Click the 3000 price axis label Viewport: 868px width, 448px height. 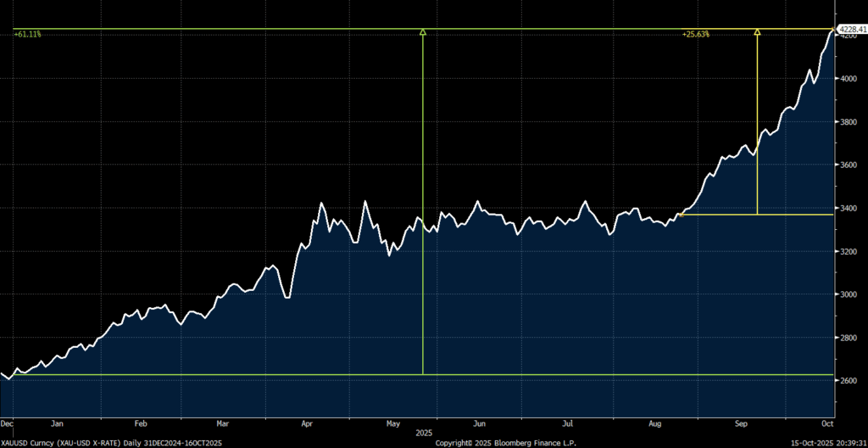point(848,294)
